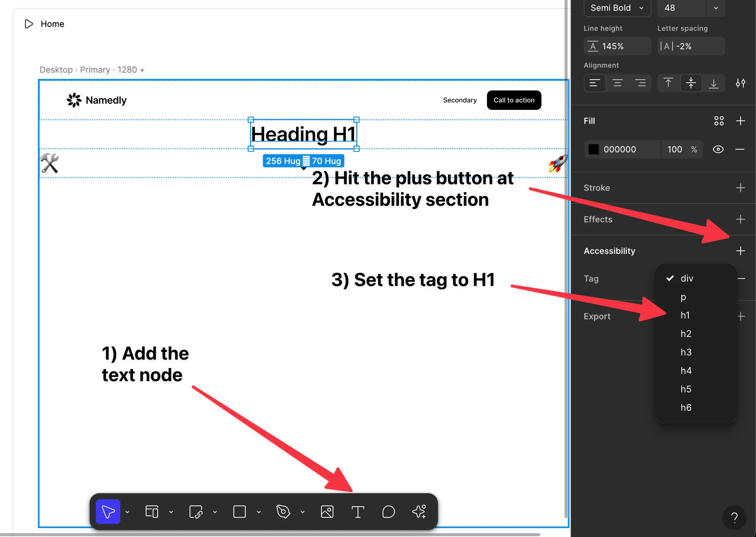
Task: Click the play icon next to Home
Action: (29, 24)
